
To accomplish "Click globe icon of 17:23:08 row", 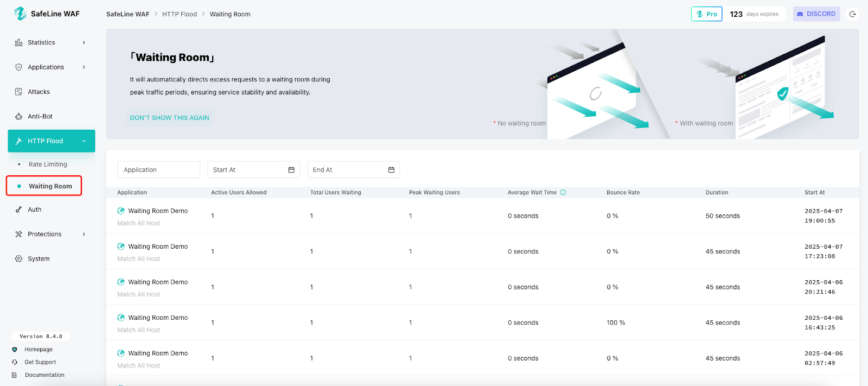I will pos(121,246).
